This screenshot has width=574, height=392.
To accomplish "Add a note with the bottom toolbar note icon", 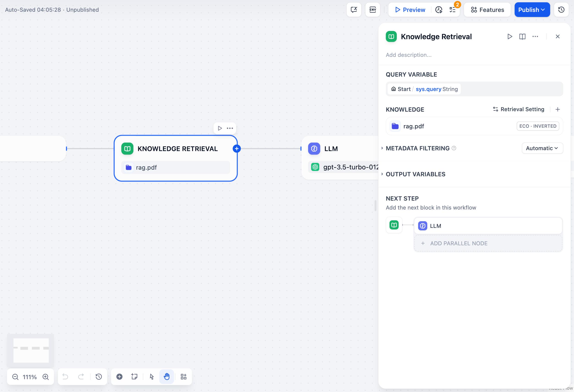I will tap(134, 376).
